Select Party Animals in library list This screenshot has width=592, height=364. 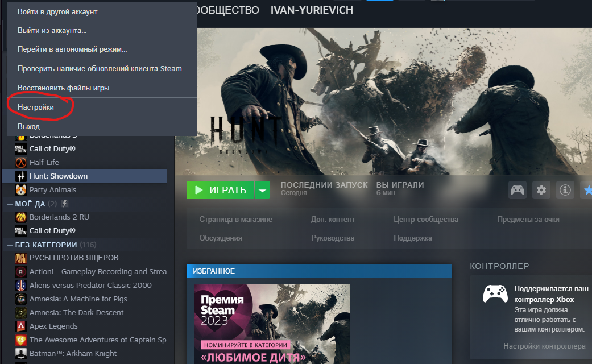tap(85, 190)
